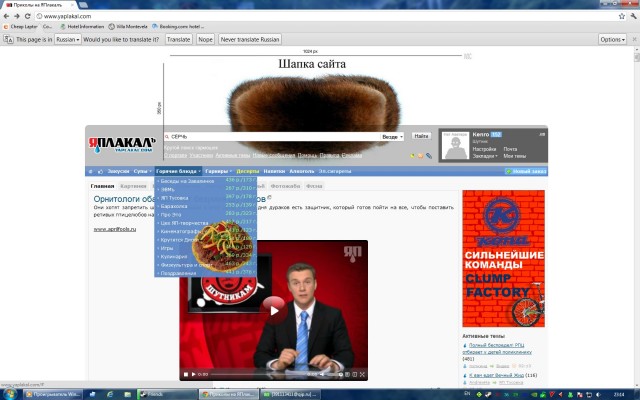640x400 pixels.
Task: Click the Kona Clump Factory ad banner
Action: tap(503, 259)
